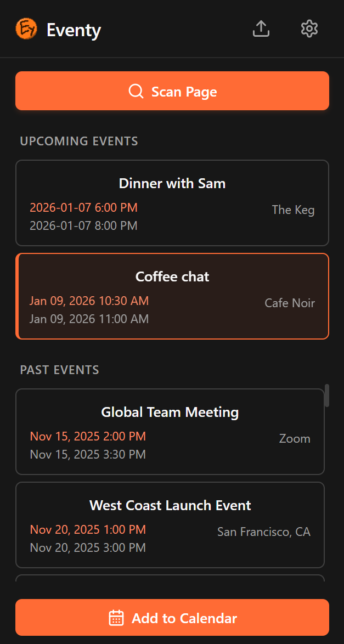Click the Cafe Noir location text

click(290, 303)
